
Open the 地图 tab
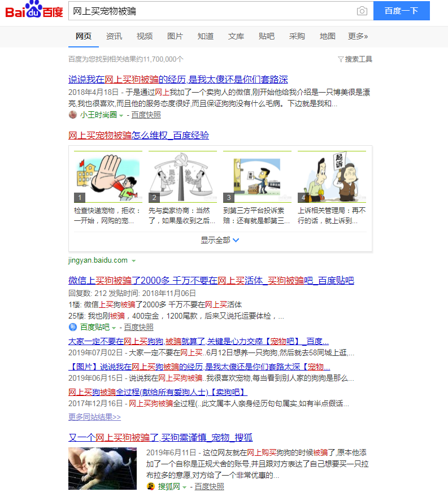coord(328,36)
